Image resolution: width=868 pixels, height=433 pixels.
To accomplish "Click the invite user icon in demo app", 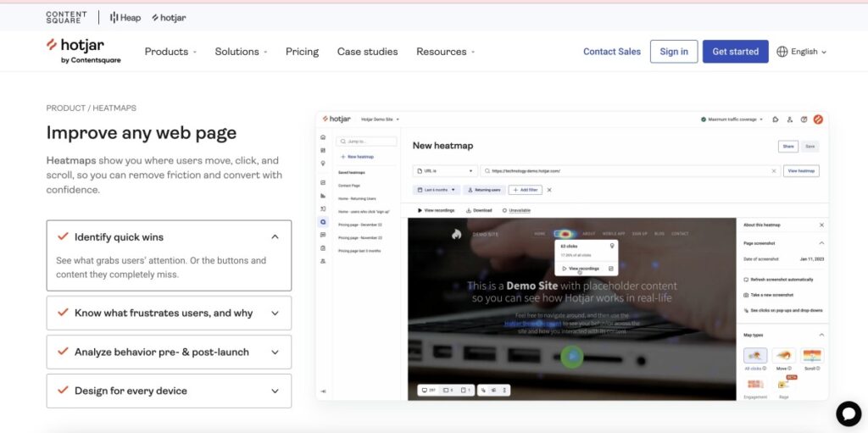I will pos(790,119).
